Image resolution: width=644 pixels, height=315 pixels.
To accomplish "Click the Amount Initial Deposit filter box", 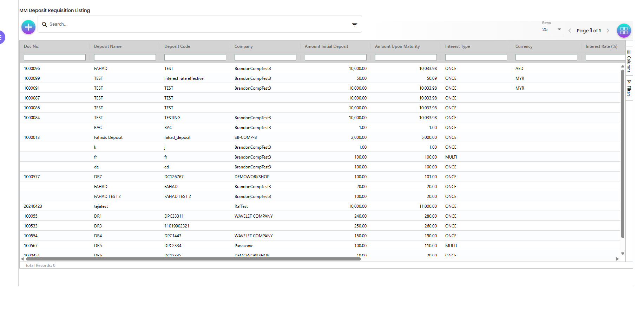I will (x=336, y=57).
